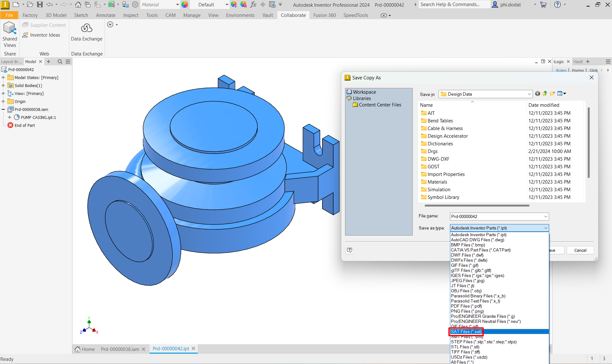The height and width of the screenshot is (364, 612).
Task: Save the document with the floppy disk icon
Action: [40, 4]
